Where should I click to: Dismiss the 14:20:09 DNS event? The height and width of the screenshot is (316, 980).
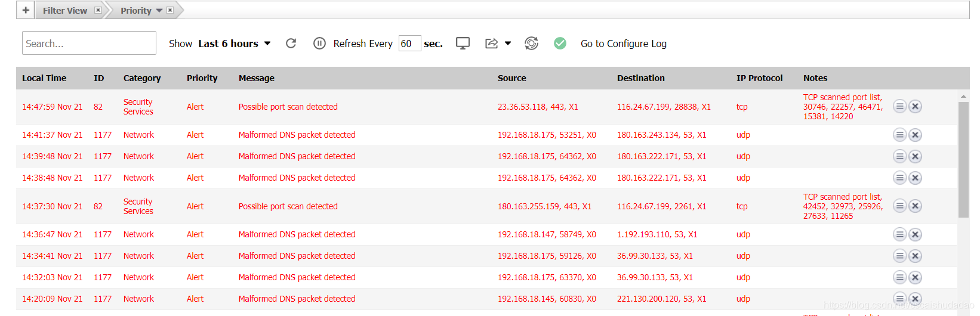tap(915, 299)
